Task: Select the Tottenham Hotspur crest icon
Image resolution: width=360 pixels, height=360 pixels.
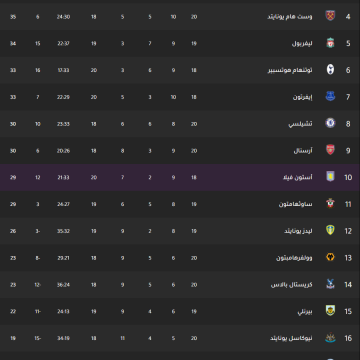Action: point(330,69)
